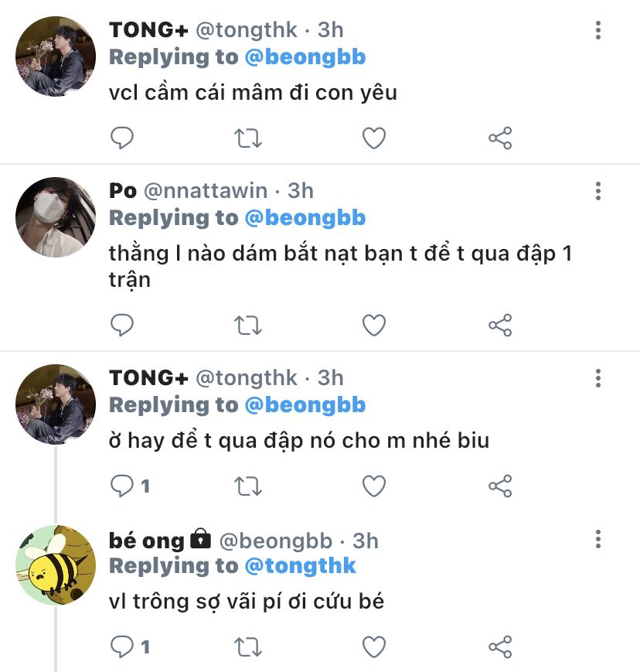
Task: Like the "vcl cầm cái mâm đi" tweet
Action: tap(374, 138)
